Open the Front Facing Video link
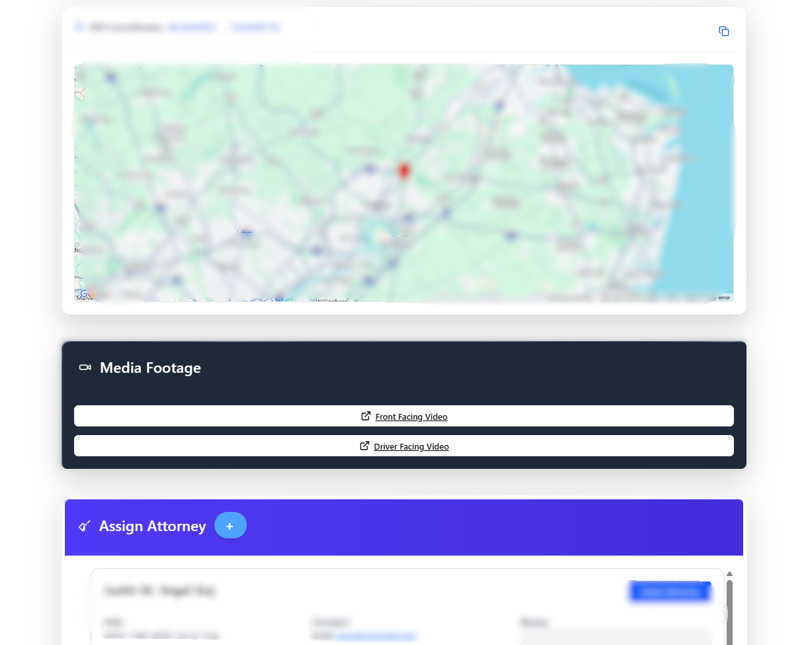The width and height of the screenshot is (812, 645). pyautogui.click(x=411, y=417)
